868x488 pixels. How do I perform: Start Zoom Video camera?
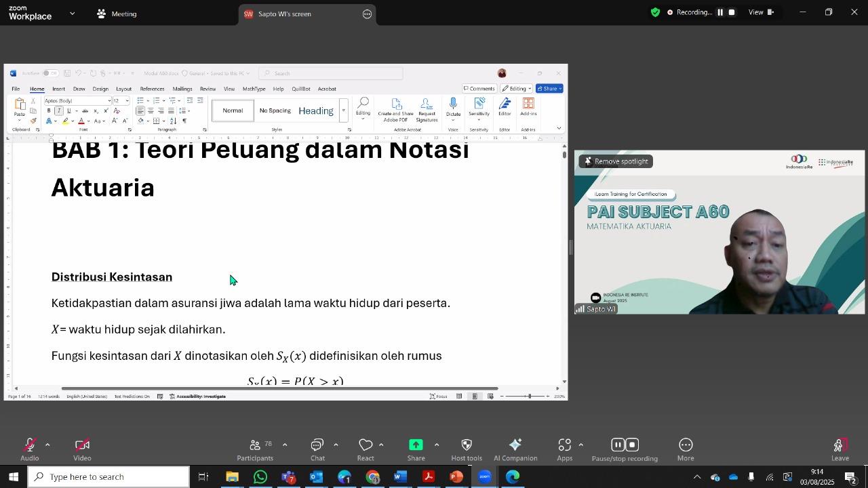(82, 449)
